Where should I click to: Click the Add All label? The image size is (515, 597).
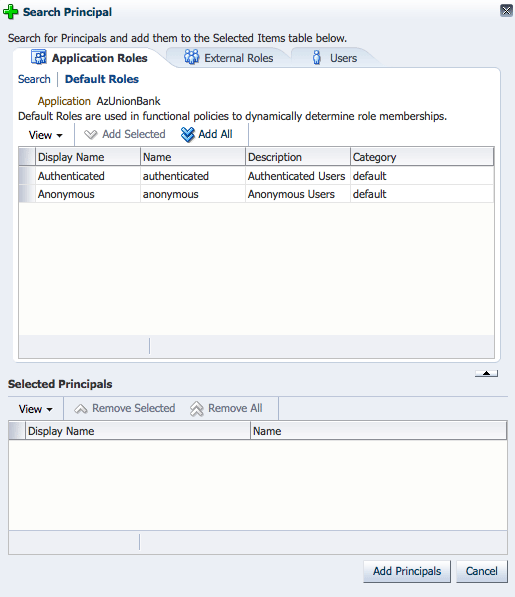click(215, 134)
